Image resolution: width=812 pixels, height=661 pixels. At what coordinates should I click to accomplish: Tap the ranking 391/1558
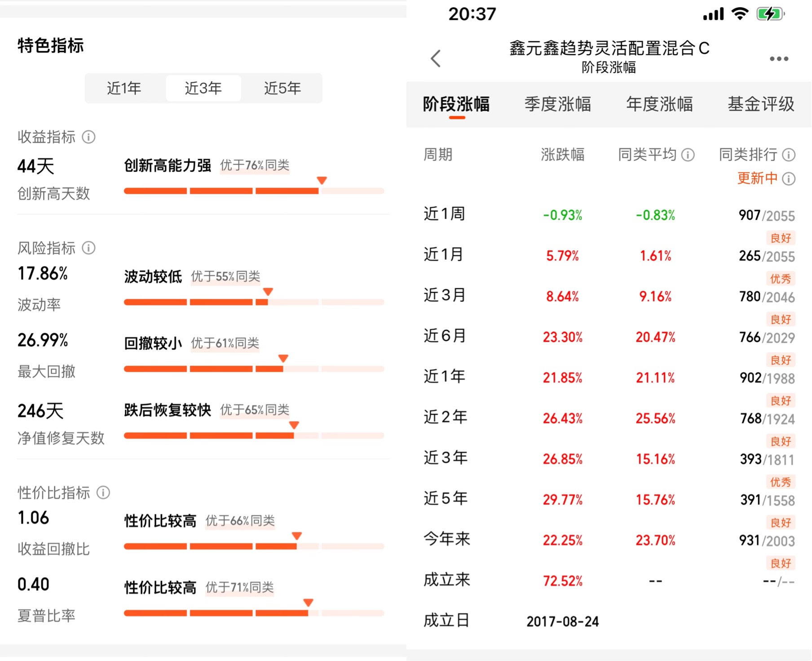click(768, 500)
